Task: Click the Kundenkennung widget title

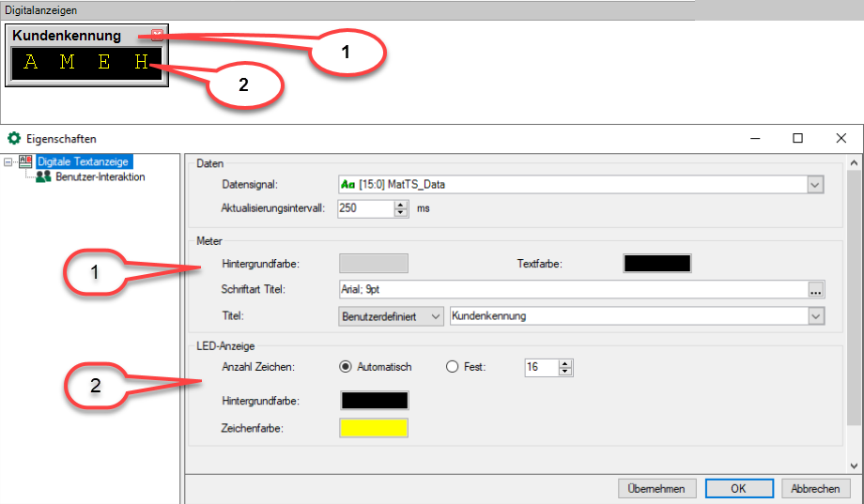Action: coord(67,36)
